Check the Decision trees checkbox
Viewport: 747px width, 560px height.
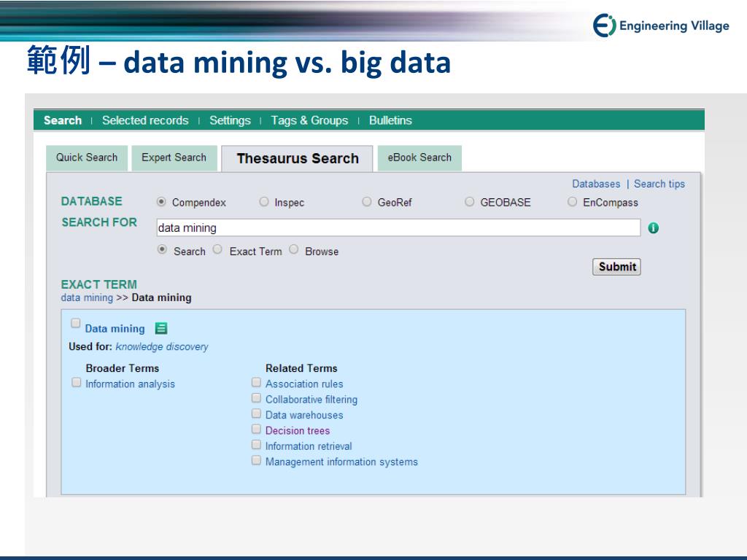[256, 429]
